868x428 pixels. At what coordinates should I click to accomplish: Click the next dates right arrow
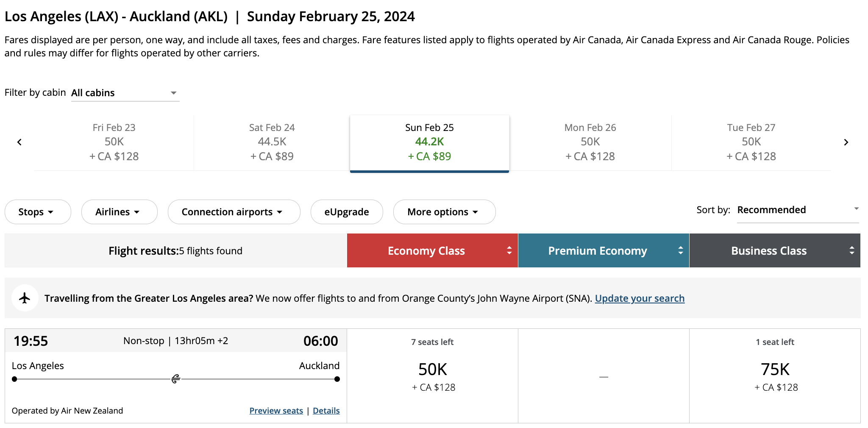pos(846,142)
